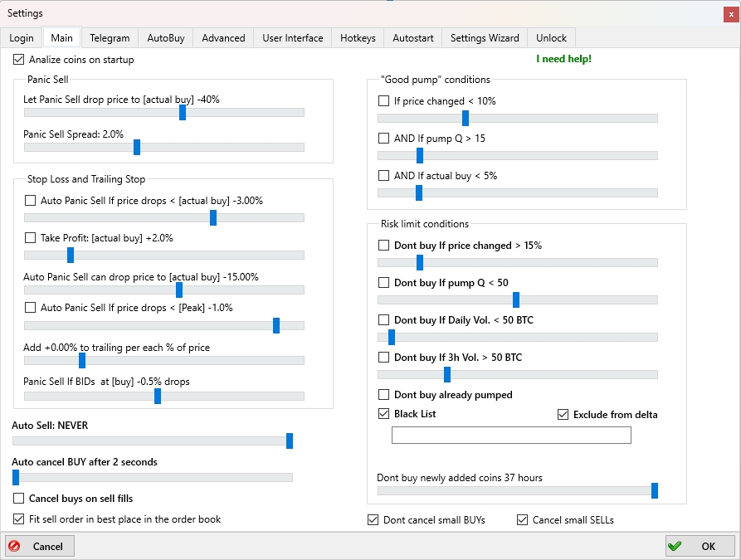The width and height of the screenshot is (741, 560).
Task: Click the Dont buy newly added coins slider
Action: (x=517, y=491)
